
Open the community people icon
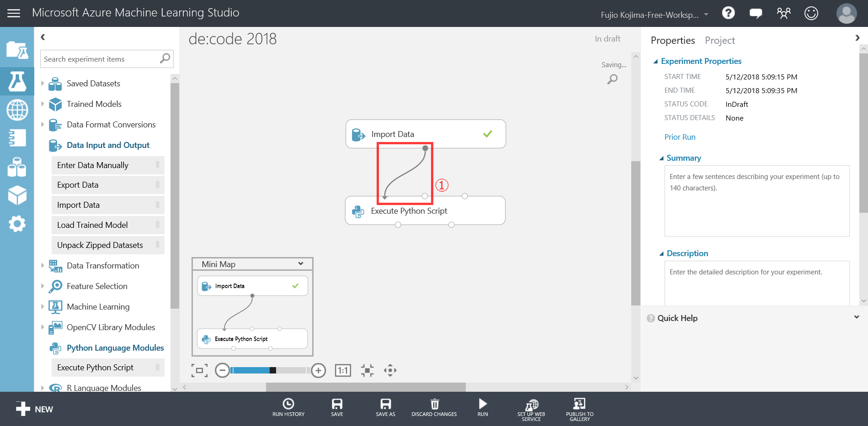(783, 13)
